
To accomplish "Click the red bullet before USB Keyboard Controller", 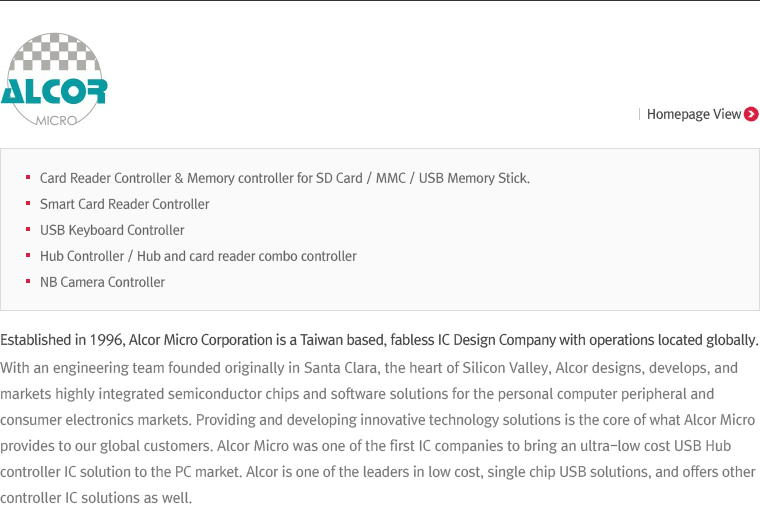I will tap(28, 229).
